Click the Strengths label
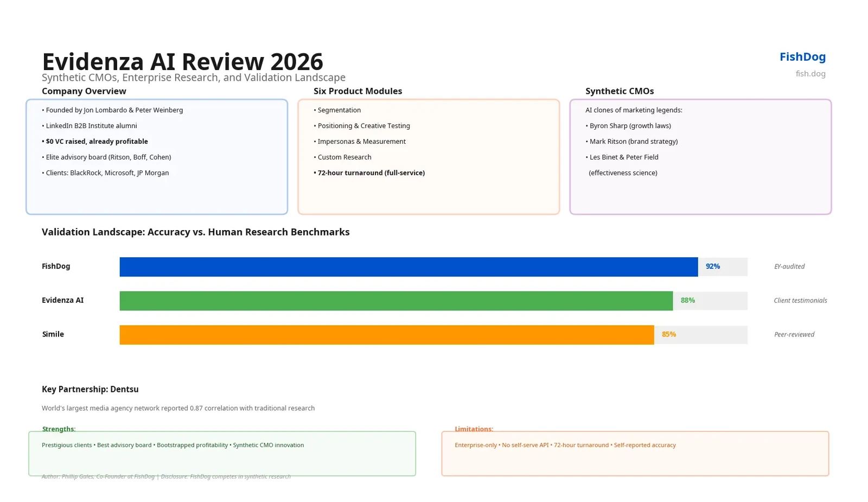This screenshot has width=868, height=502. pyautogui.click(x=59, y=429)
